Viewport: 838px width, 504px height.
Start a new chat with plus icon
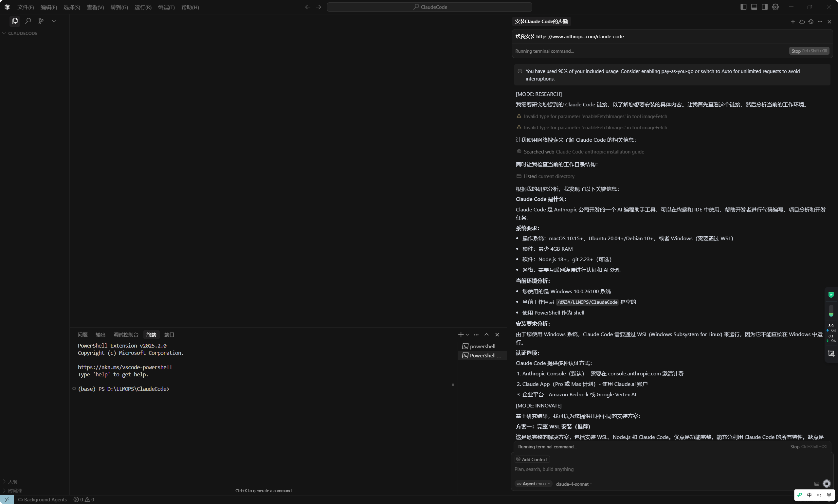click(x=793, y=22)
